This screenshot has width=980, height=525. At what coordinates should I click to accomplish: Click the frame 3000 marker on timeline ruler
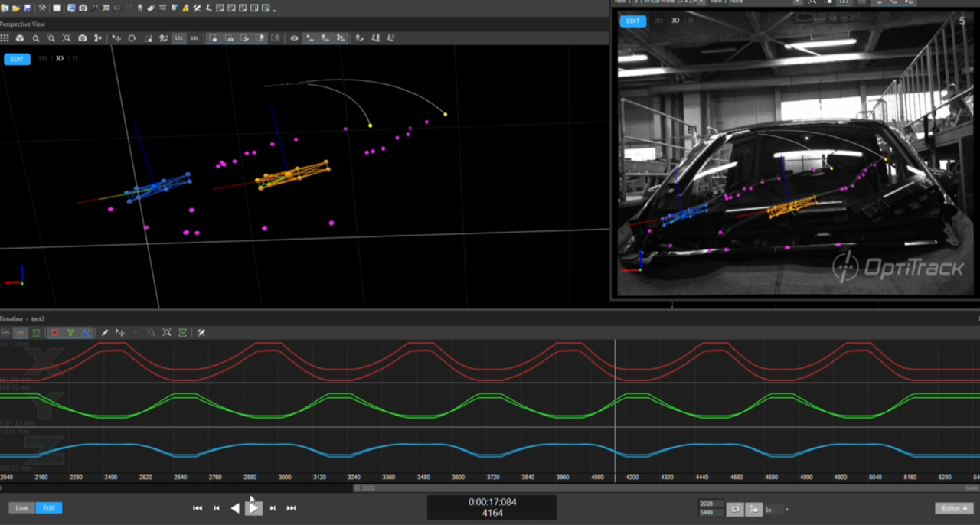coord(285,477)
